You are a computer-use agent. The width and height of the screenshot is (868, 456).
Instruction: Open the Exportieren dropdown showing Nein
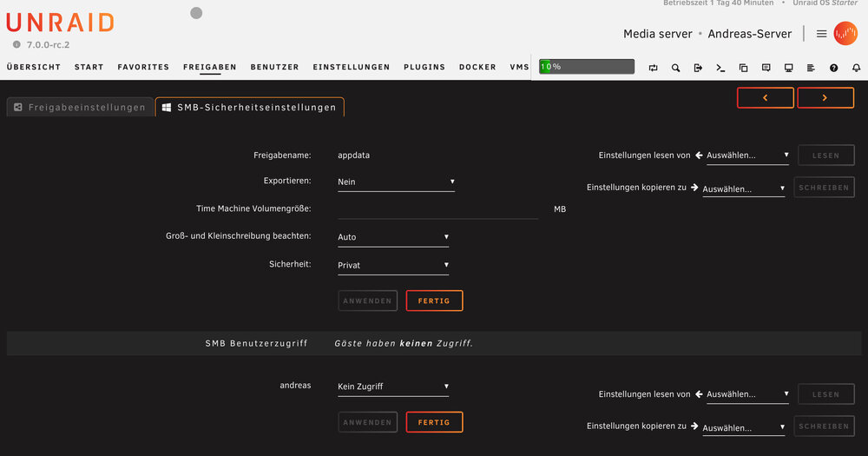coord(397,182)
